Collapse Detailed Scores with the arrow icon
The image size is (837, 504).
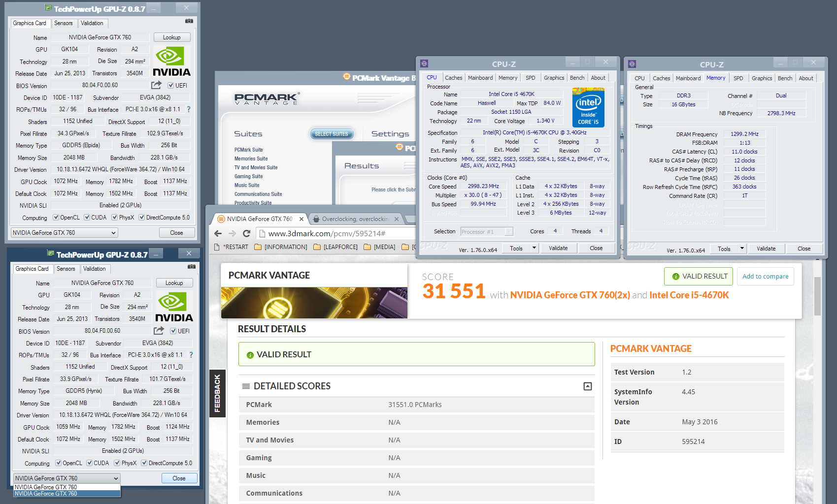click(x=588, y=386)
